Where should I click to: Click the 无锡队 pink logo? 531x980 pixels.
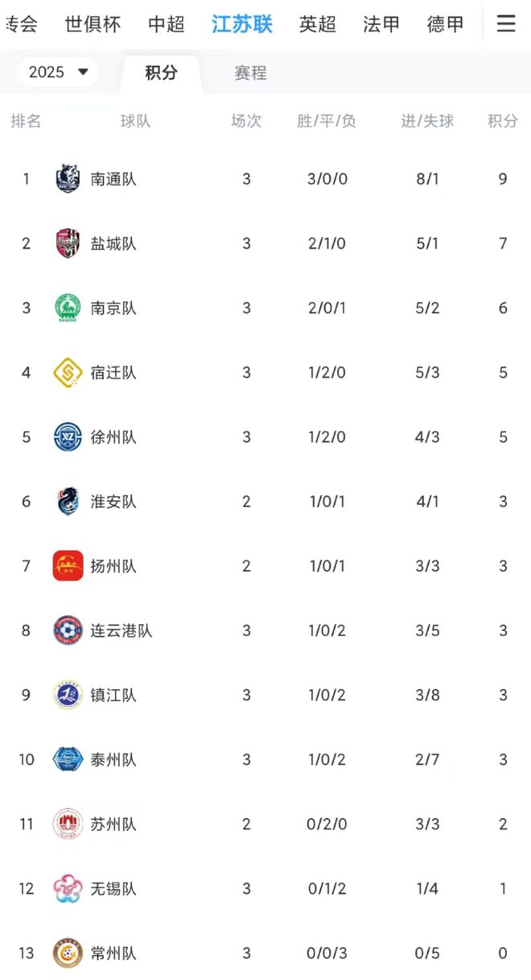(68, 889)
